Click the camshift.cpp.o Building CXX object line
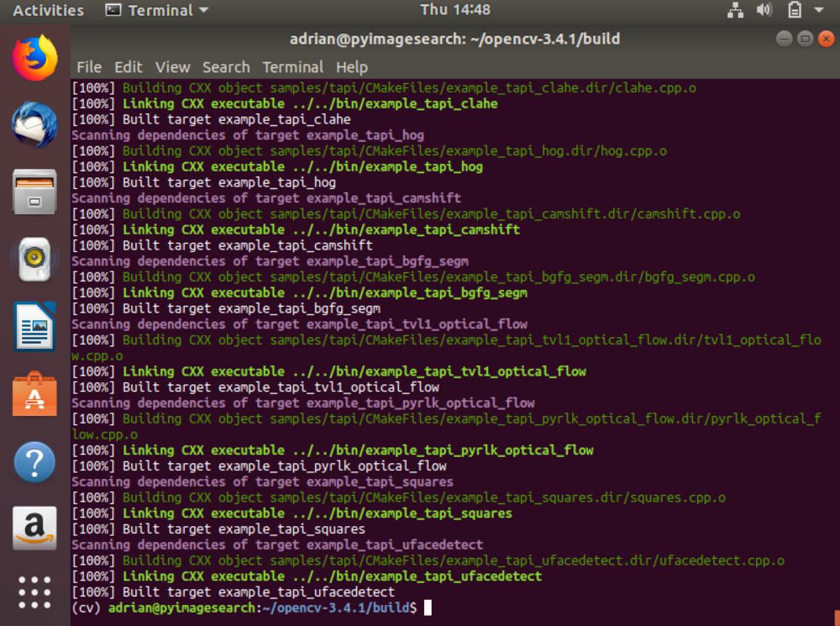840x626 pixels. pyautogui.click(x=406, y=213)
